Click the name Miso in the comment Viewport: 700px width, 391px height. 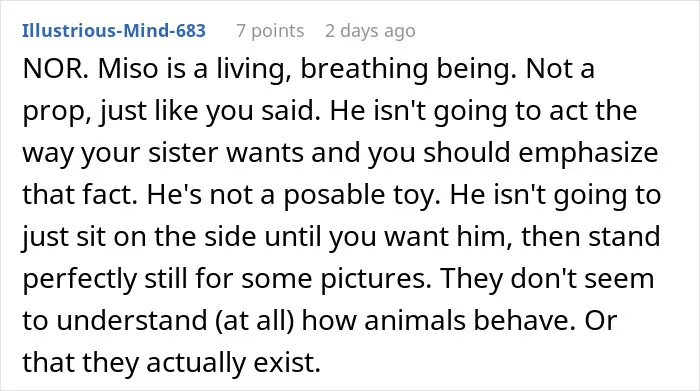click(x=128, y=69)
